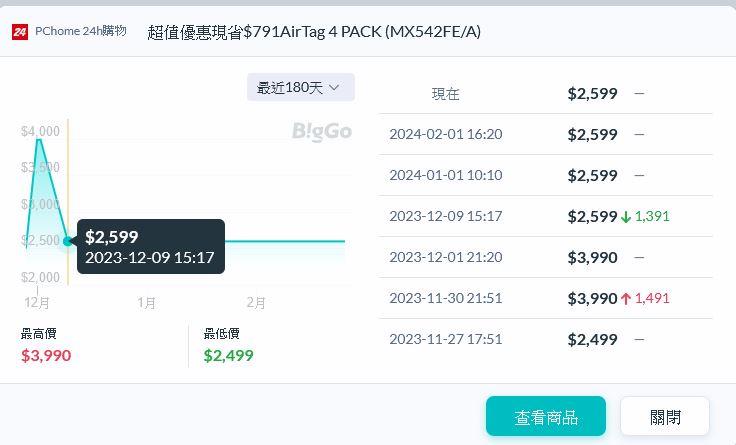736x445 pixels.
Task: Select the highlighted data point on the chart
Action: click(68, 241)
